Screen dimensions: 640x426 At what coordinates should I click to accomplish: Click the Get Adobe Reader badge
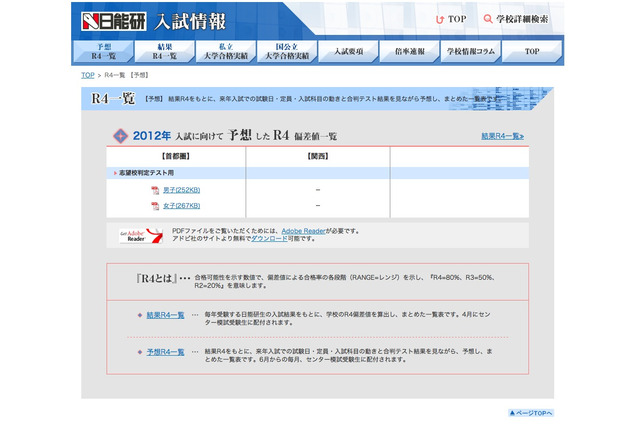tap(141, 235)
